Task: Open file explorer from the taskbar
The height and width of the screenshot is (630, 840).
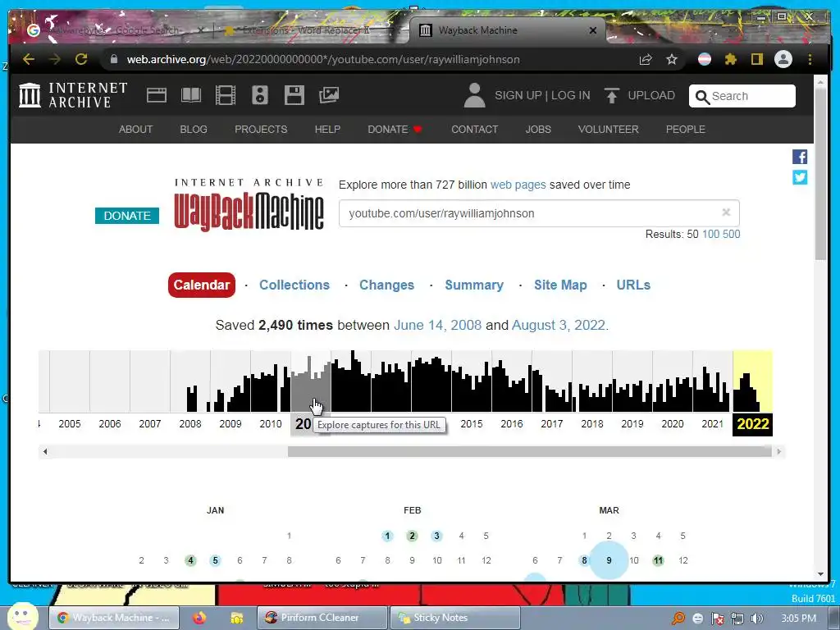Action: [x=236, y=618]
